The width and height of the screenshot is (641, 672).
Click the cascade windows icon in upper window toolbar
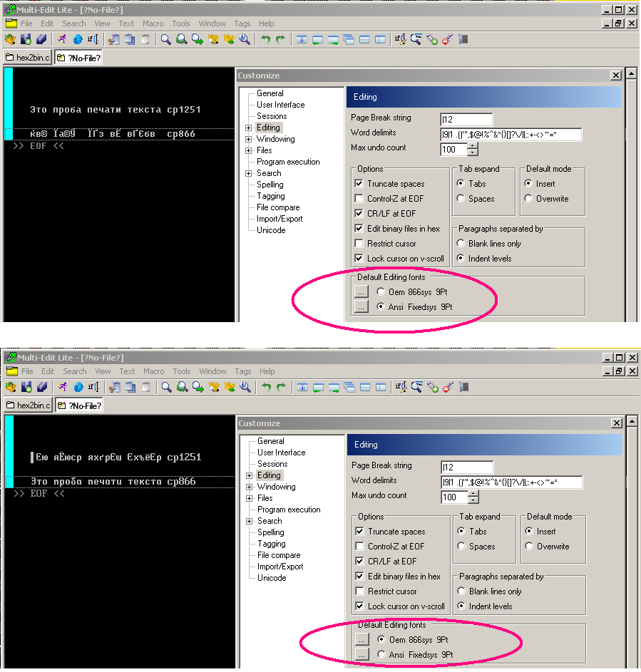349,40
